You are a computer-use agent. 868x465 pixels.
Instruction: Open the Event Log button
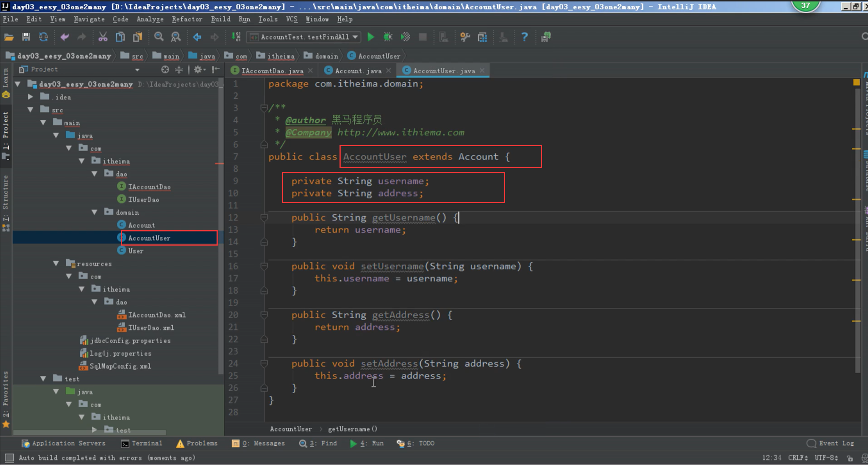831,443
